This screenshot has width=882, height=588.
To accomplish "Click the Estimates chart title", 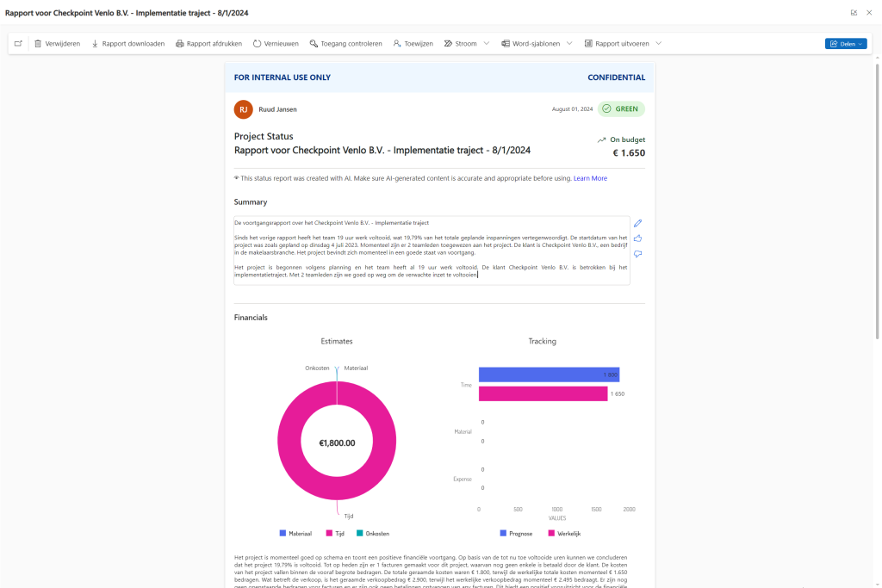I will (337, 341).
